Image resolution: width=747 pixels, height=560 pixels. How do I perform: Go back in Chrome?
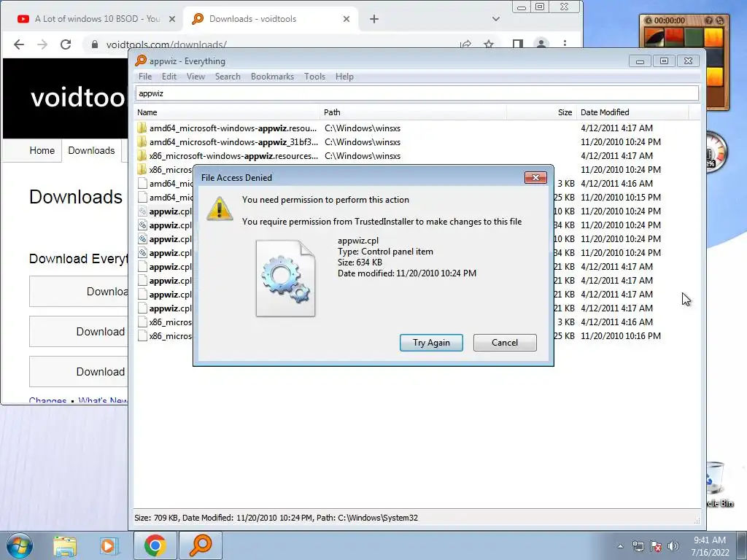tap(18, 44)
